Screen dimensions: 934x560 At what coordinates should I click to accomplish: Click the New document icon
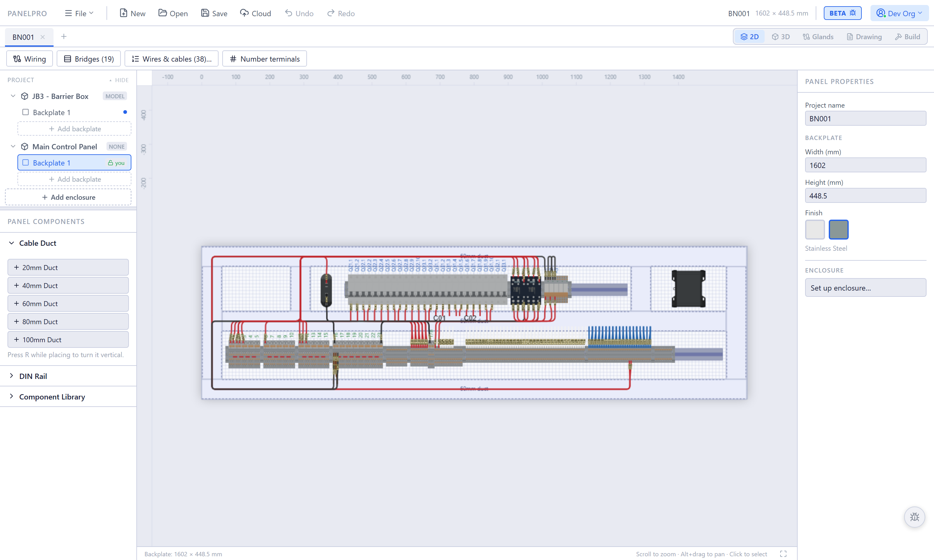pos(123,13)
